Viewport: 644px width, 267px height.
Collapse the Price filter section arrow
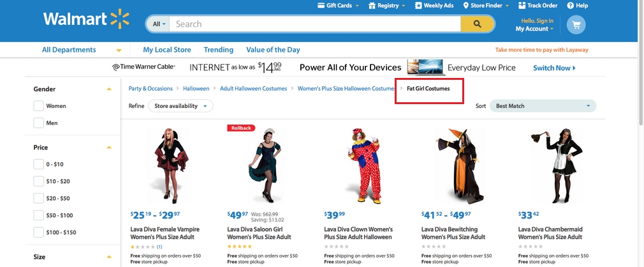coord(109,148)
